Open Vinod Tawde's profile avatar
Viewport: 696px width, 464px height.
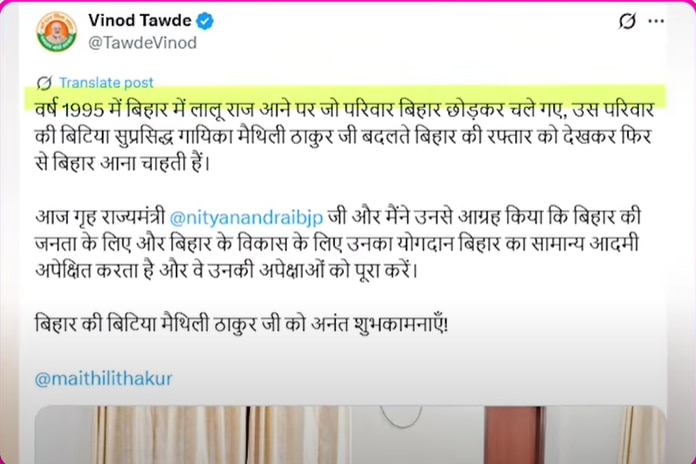pyautogui.click(x=56, y=32)
